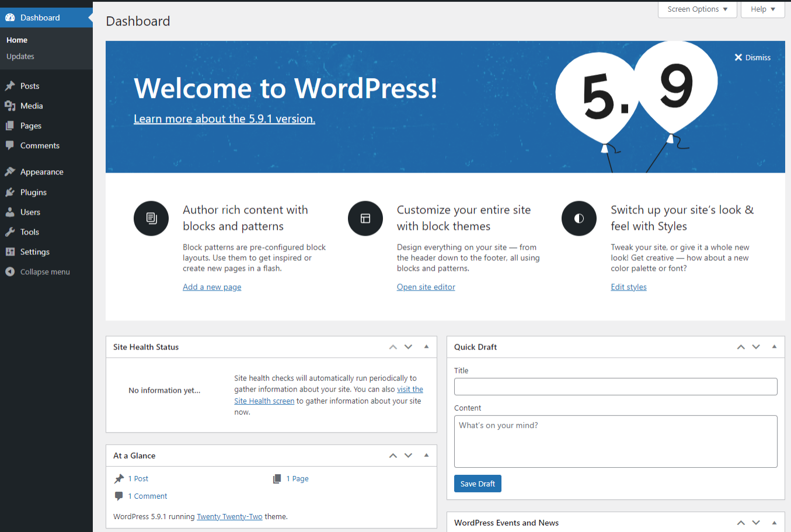Click the 1 Post link

click(x=138, y=478)
